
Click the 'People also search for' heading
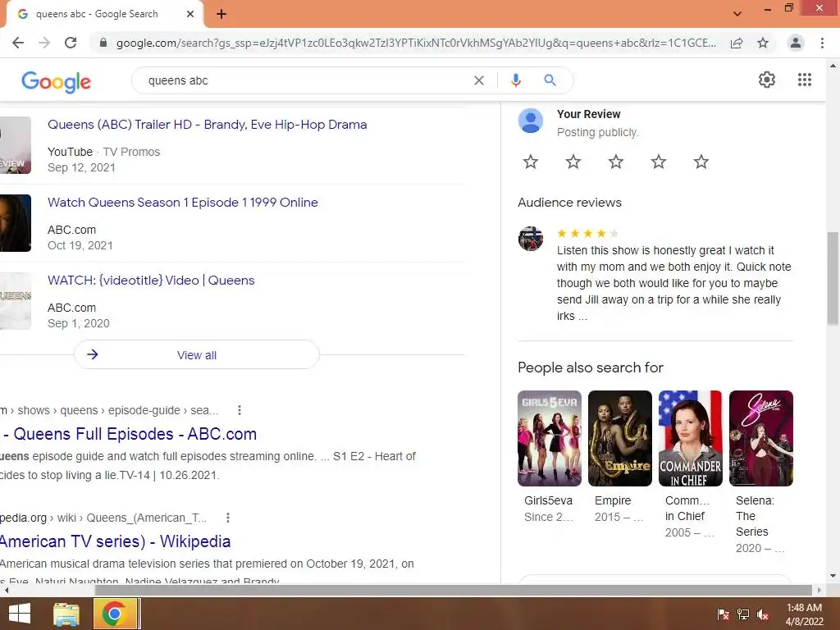pos(591,367)
